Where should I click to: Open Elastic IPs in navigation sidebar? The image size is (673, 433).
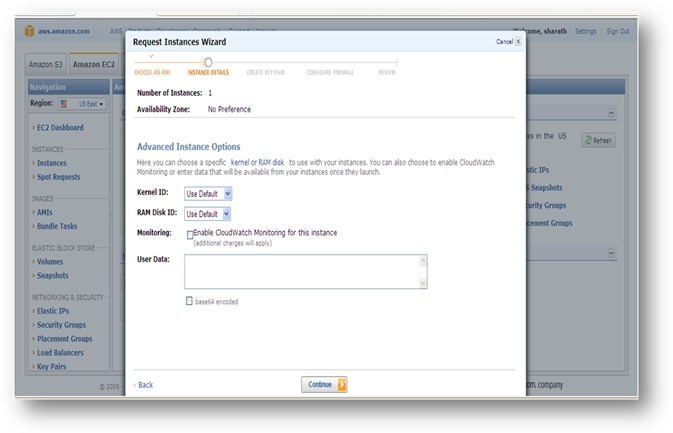53,311
